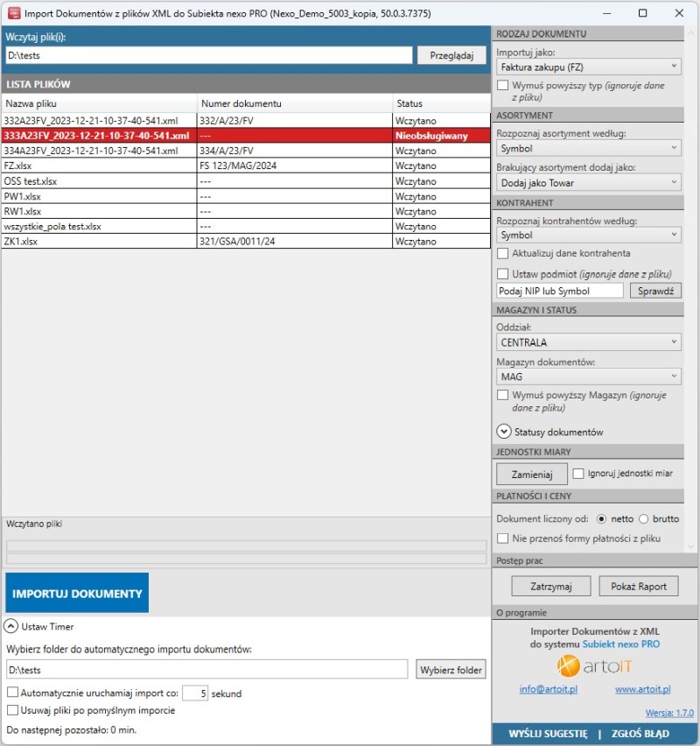Select the "FZ.xlsx" row in file list

click(87, 164)
